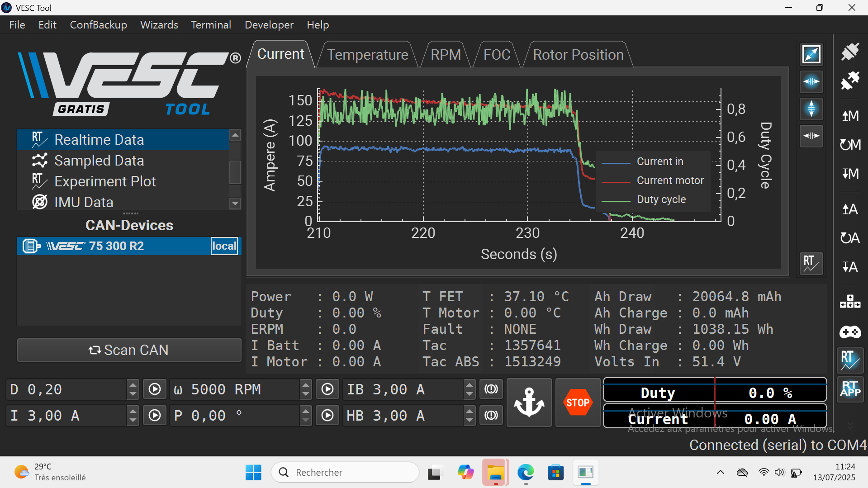Toggle realtime data streaming RT button
The height and width of the screenshot is (488, 868).
click(850, 360)
